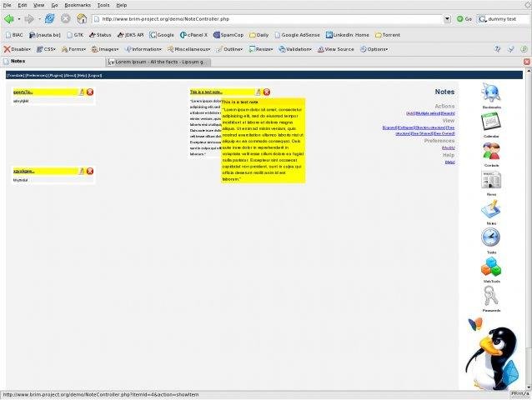Open the cPanel X bookmark

[x=193, y=35]
